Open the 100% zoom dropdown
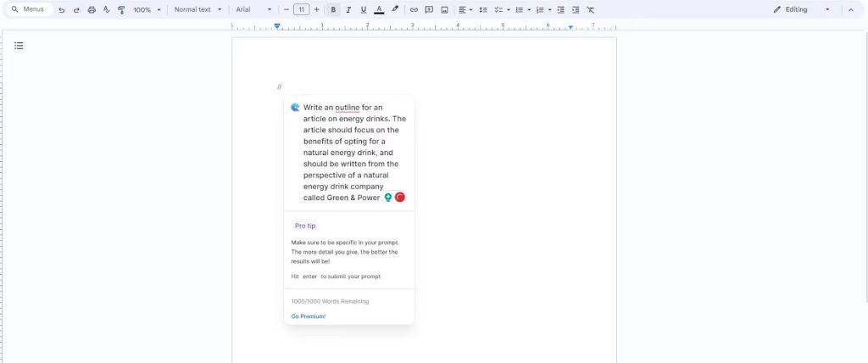Screen dimensions: 868x363 (x=147, y=10)
